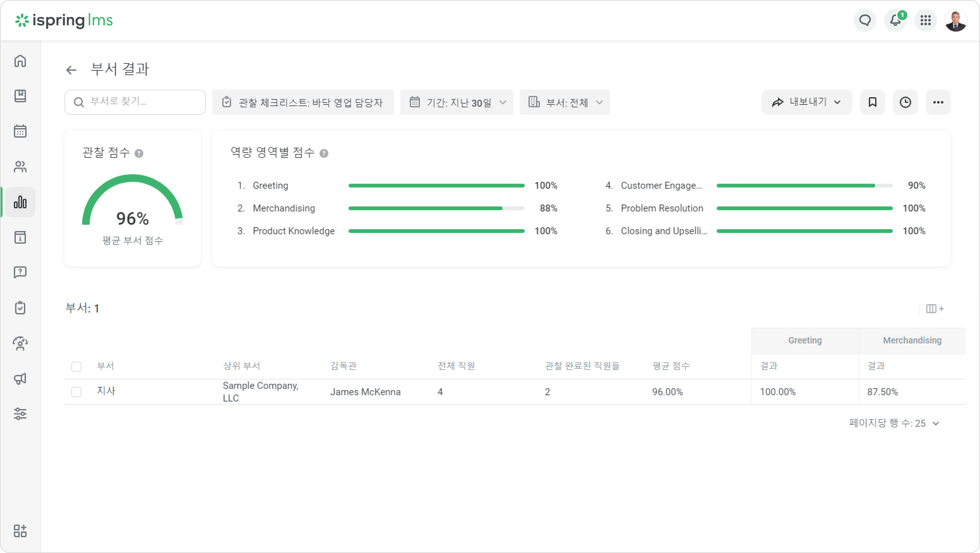Open the gauge-person icon in the sidebar
The image size is (980, 553).
20,343
